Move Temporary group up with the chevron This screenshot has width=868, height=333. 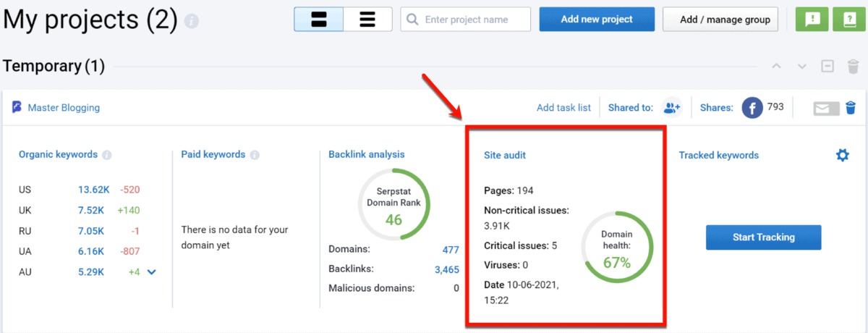(x=777, y=67)
